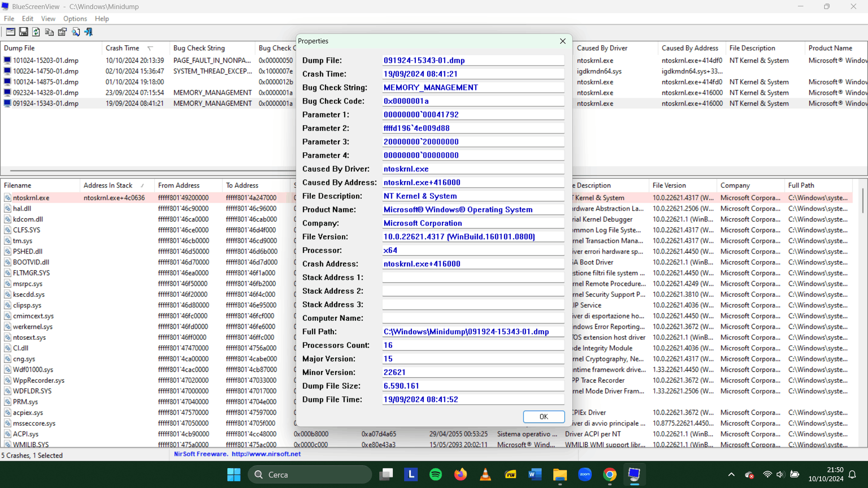868x488 pixels.
Task: Open the Options menu
Action: click(x=75, y=19)
